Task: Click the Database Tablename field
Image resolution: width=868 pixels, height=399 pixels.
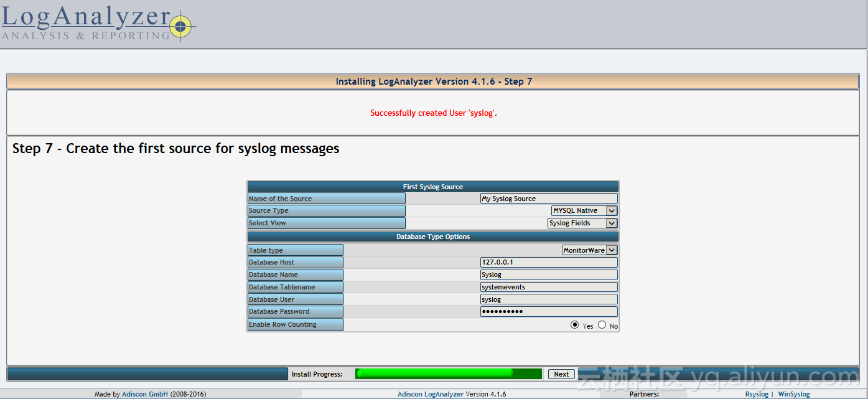Action: click(549, 287)
